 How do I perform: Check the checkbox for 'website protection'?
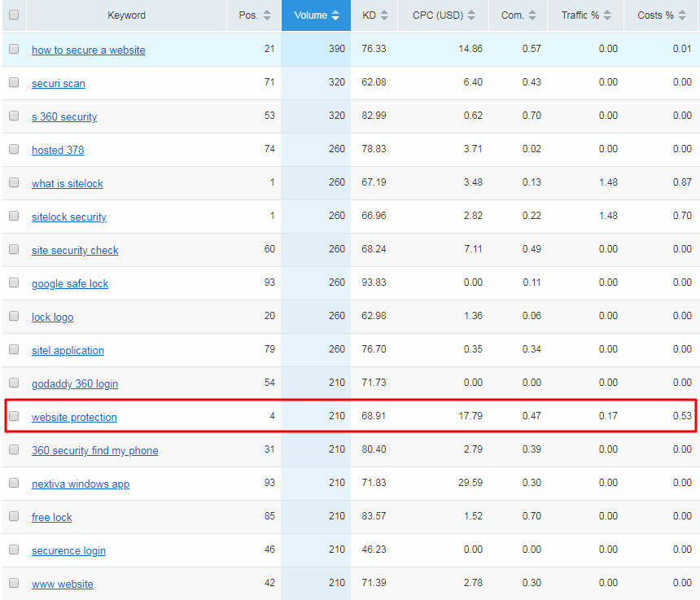(14, 416)
